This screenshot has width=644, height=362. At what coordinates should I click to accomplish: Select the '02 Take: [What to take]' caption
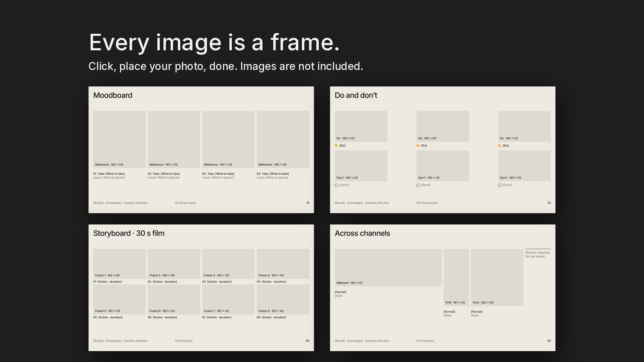(x=164, y=174)
